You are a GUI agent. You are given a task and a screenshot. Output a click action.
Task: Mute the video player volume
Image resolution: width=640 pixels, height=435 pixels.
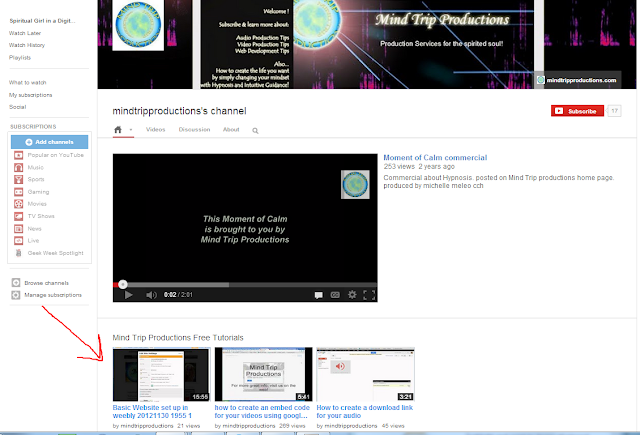pos(151,295)
